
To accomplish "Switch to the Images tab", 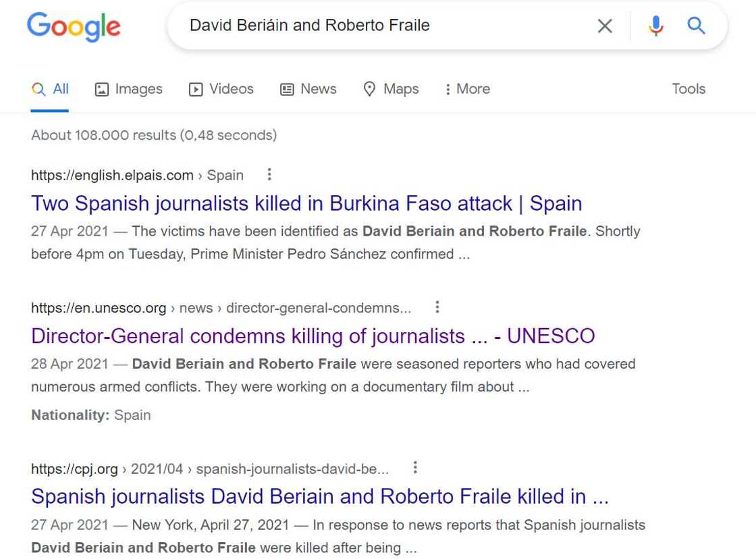I will pos(129,89).
